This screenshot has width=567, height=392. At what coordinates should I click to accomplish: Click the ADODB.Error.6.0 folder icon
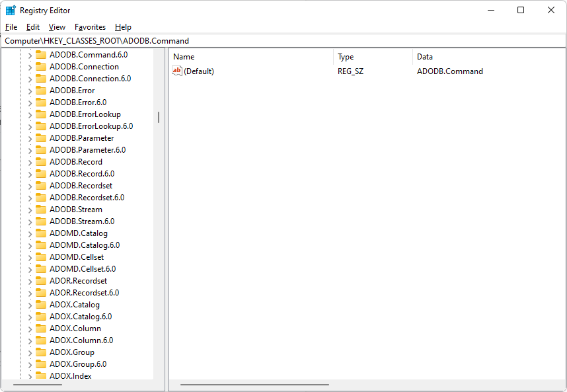click(x=41, y=102)
